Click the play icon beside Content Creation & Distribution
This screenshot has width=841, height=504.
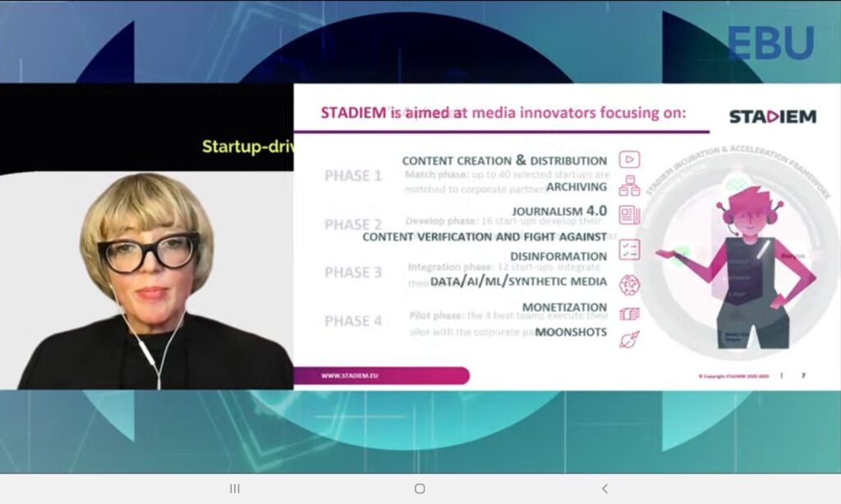click(630, 160)
